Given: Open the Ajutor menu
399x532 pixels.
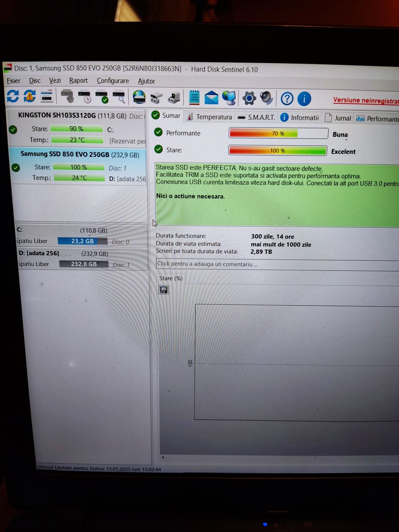Looking at the screenshot, I should click(146, 81).
